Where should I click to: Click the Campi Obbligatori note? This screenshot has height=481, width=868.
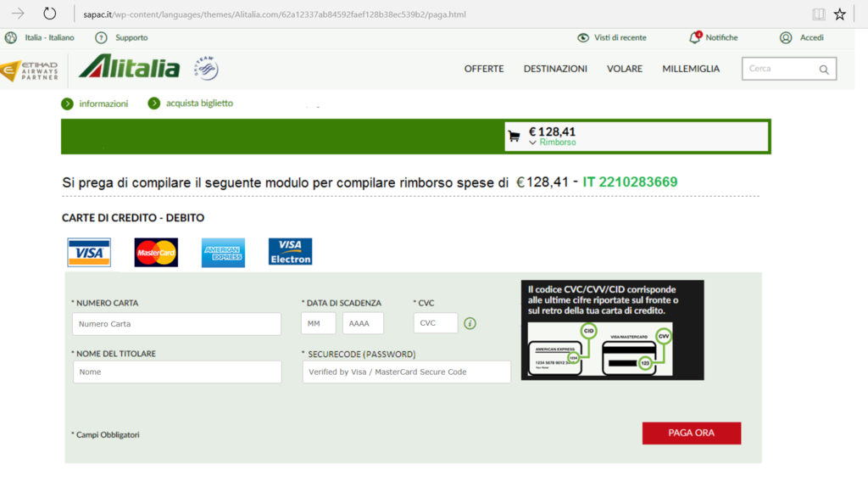click(105, 435)
